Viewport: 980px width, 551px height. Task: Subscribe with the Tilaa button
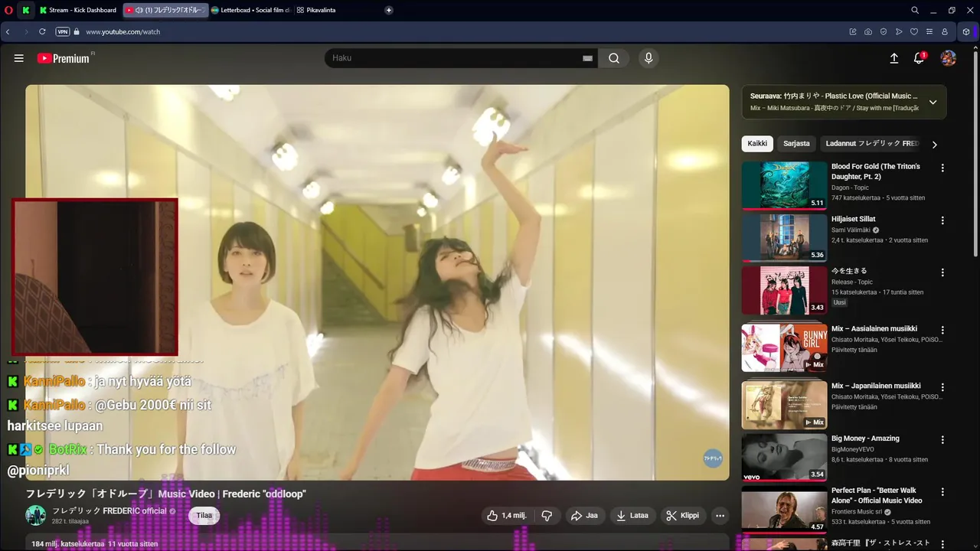[x=204, y=516]
